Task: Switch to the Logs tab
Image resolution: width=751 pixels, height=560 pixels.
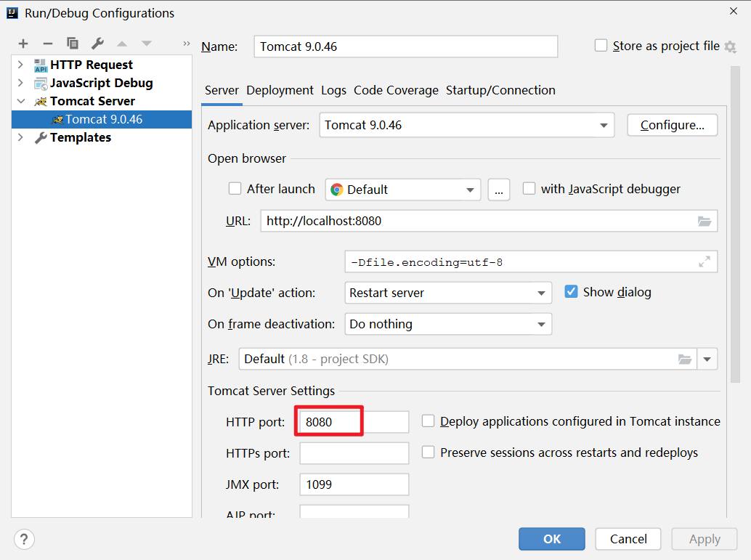Action: [x=333, y=91]
